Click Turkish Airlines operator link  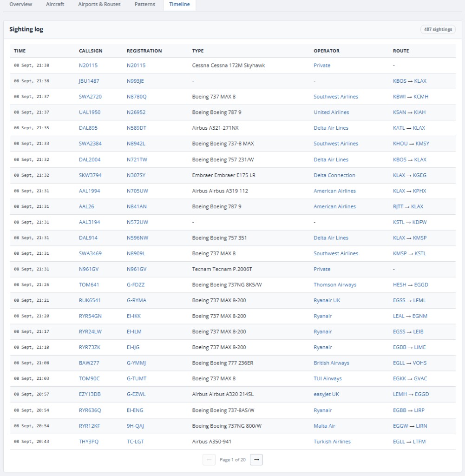pos(332,442)
